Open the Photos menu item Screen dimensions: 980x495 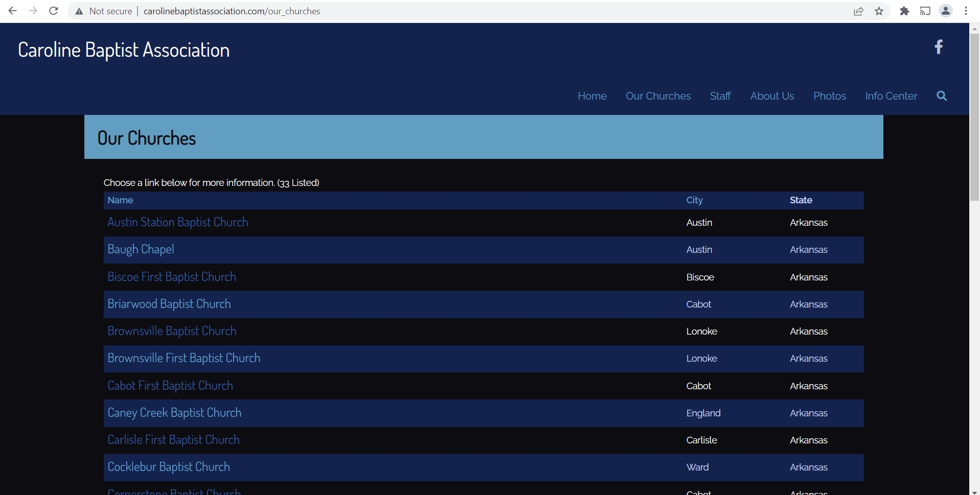(829, 96)
